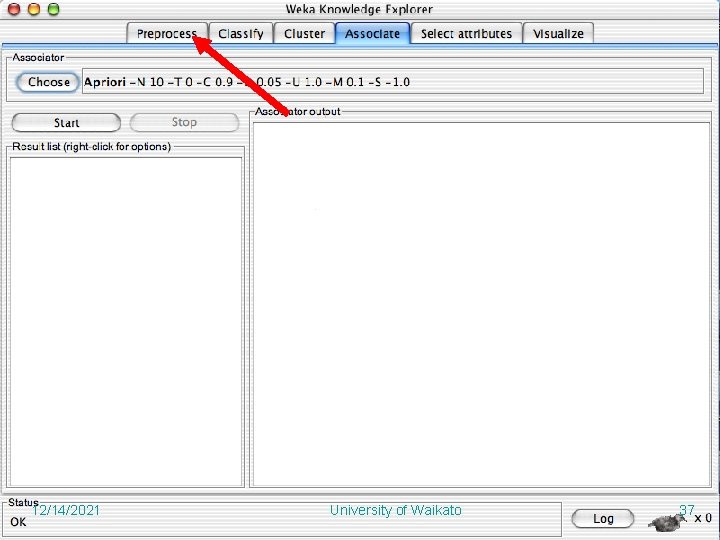Switch to the Classify tab
Image resolution: width=720 pixels, height=540 pixels.
pyautogui.click(x=241, y=34)
